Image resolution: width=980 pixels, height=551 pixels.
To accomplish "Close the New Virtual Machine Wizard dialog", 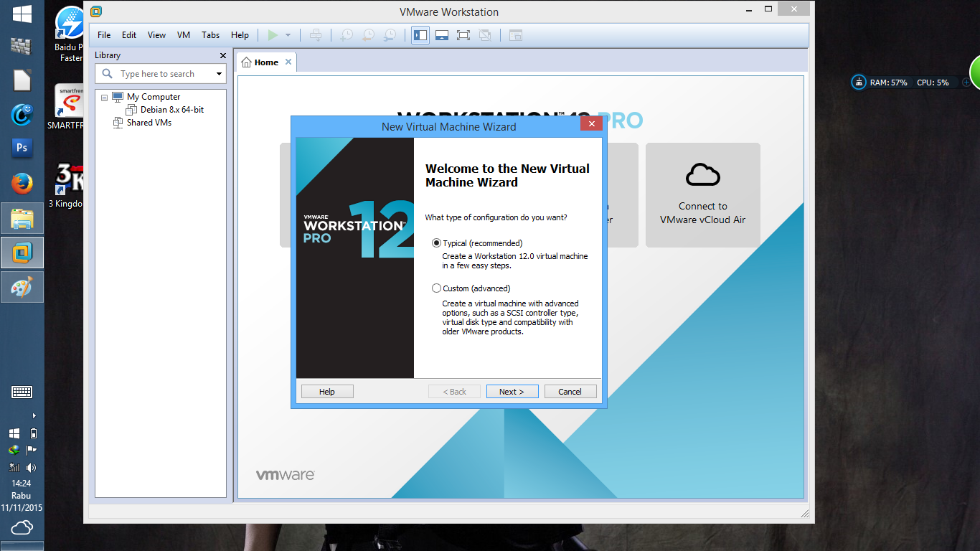I will click(591, 124).
